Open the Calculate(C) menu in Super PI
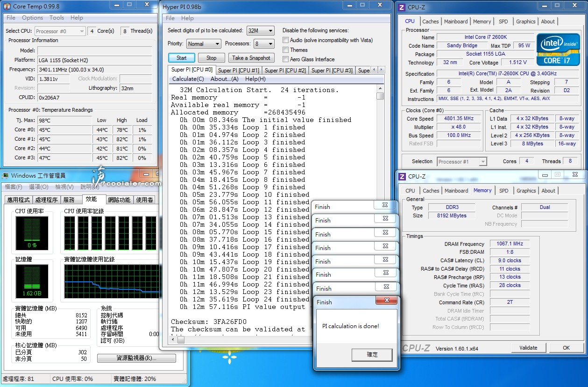Image resolution: width=588 pixels, height=387 pixels. [x=188, y=79]
